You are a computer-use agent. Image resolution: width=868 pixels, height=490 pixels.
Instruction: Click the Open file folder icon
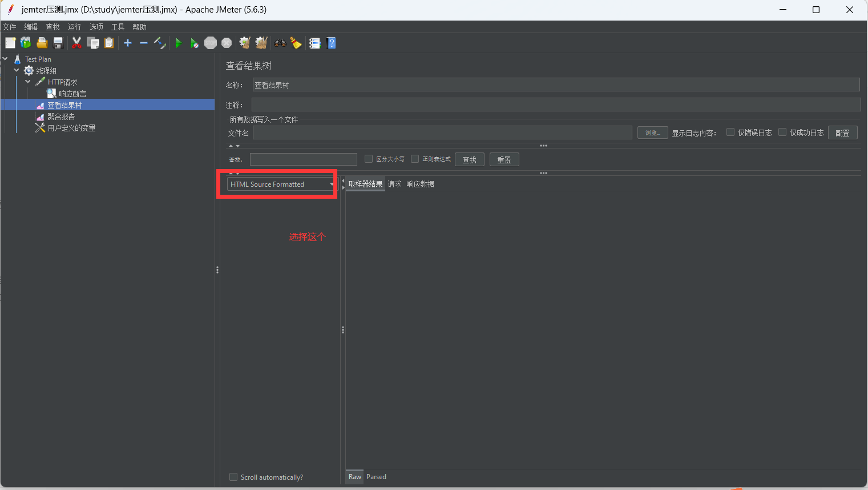click(42, 43)
